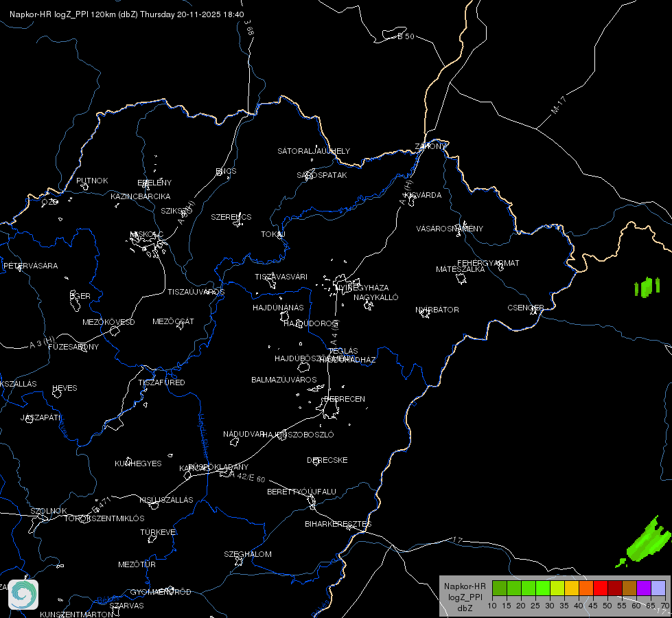
Task: Click the MISKOLC city label
Action: [x=147, y=234]
